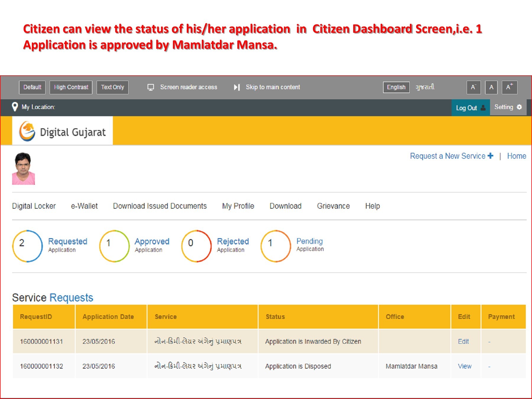Screen dimensions: 532x399
Task: Click the My Location pin icon
Action: coord(15,107)
